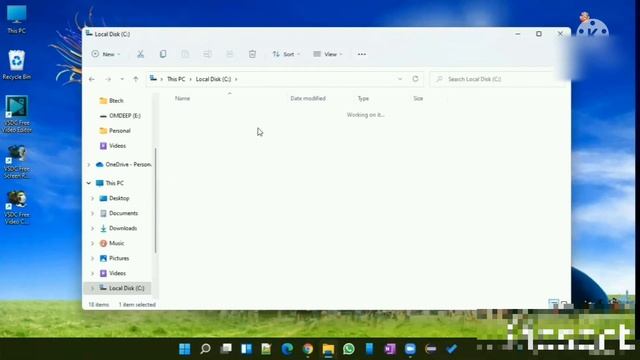Open the Sort dropdown menu
This screenshot has height=360, width=640.
286,54
